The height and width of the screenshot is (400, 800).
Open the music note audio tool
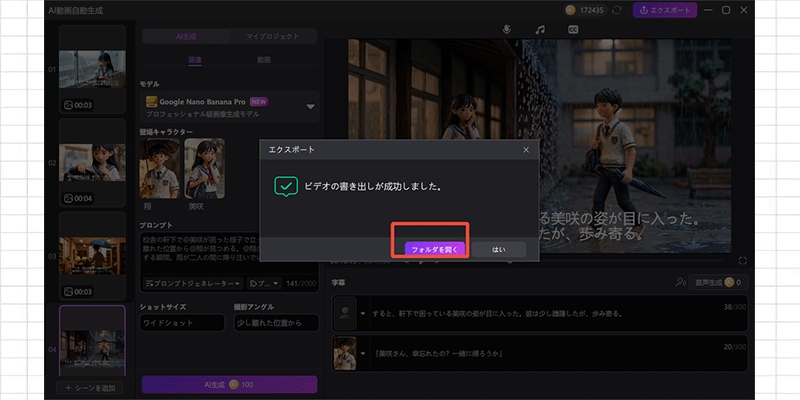(540, 30)
